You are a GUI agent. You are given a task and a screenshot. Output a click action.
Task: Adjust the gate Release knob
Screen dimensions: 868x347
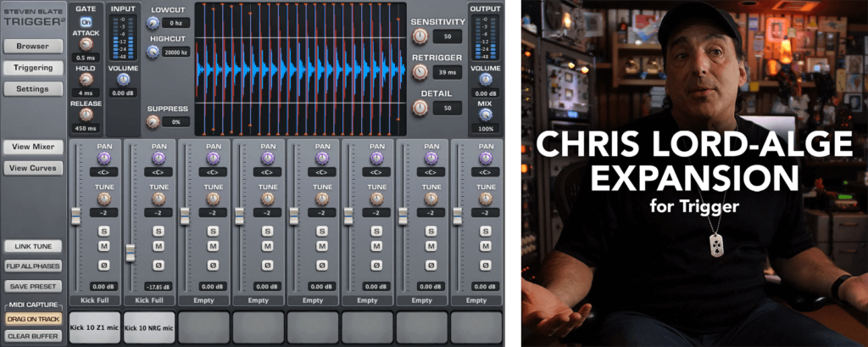(86, 115)
